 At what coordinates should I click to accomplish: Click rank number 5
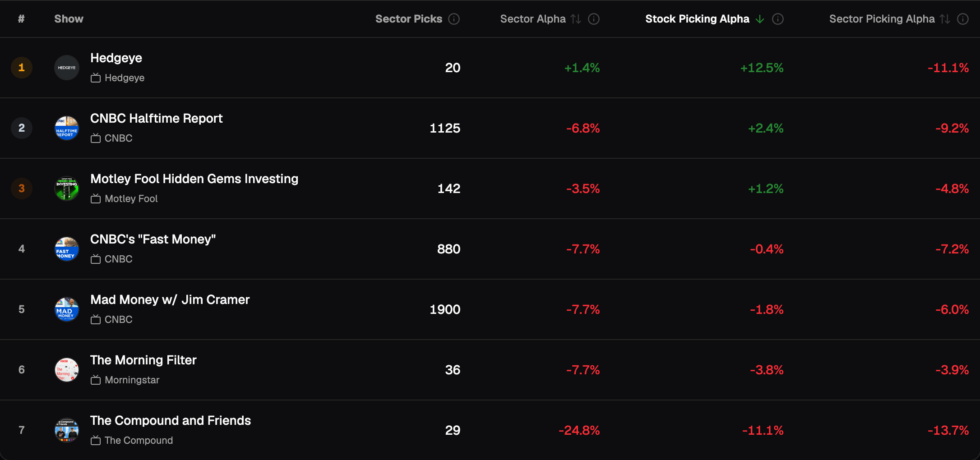pos(22,309)
